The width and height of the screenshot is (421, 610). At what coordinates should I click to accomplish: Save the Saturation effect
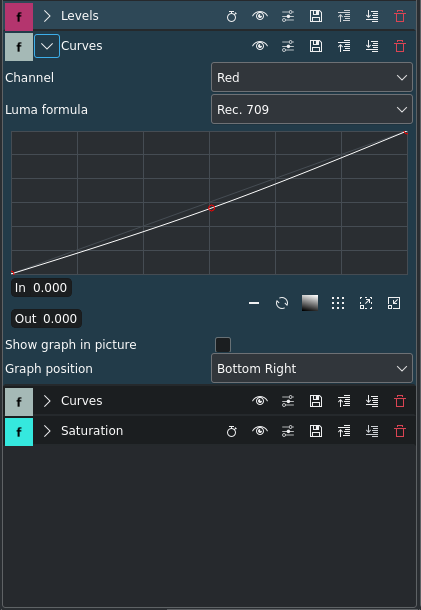pos(316,431)
